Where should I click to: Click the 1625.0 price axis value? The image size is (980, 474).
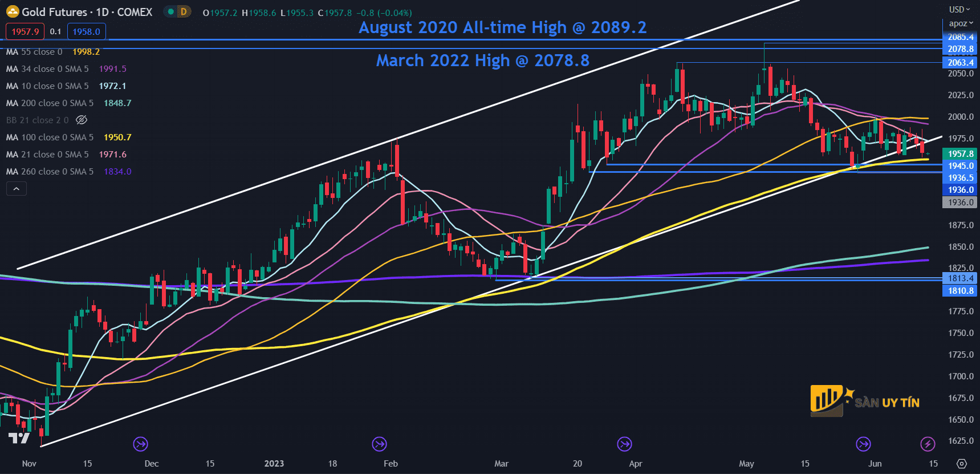961,440
